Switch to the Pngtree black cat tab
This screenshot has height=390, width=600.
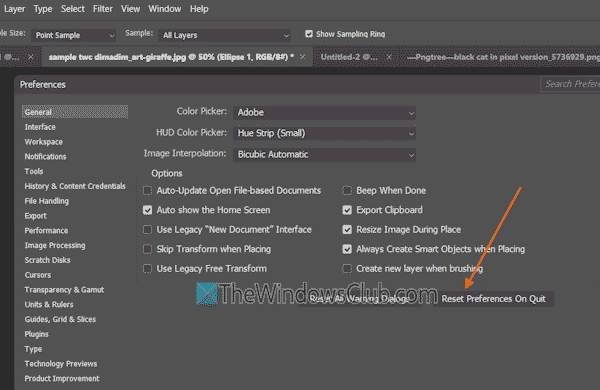503,57
